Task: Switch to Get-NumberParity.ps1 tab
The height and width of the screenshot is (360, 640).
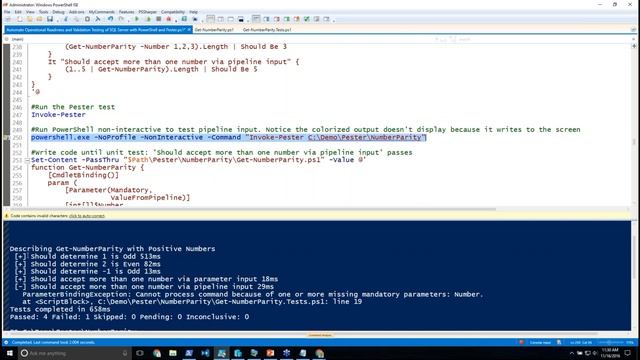Action: (214, 30)
